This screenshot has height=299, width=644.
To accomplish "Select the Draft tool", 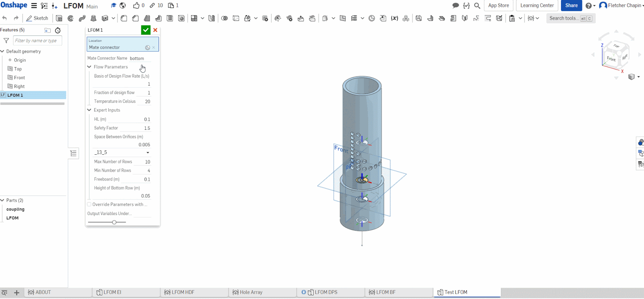I will coord(147,18).
